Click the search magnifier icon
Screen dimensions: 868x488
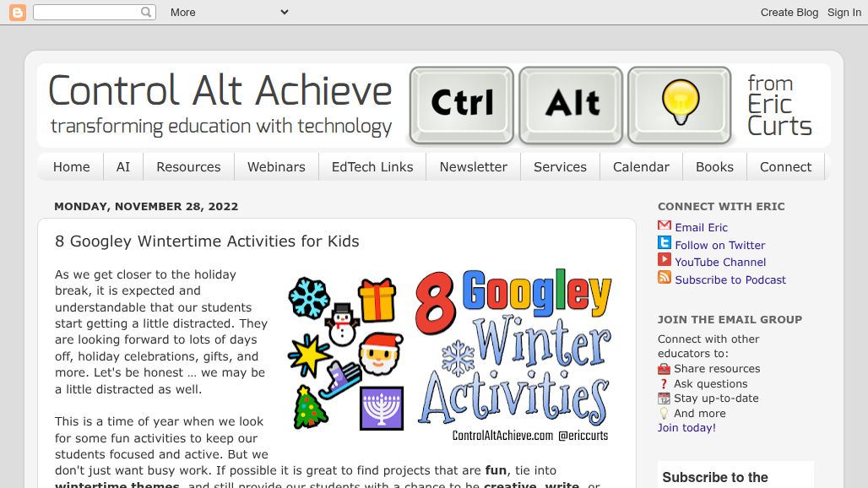(x=145, y=12)
